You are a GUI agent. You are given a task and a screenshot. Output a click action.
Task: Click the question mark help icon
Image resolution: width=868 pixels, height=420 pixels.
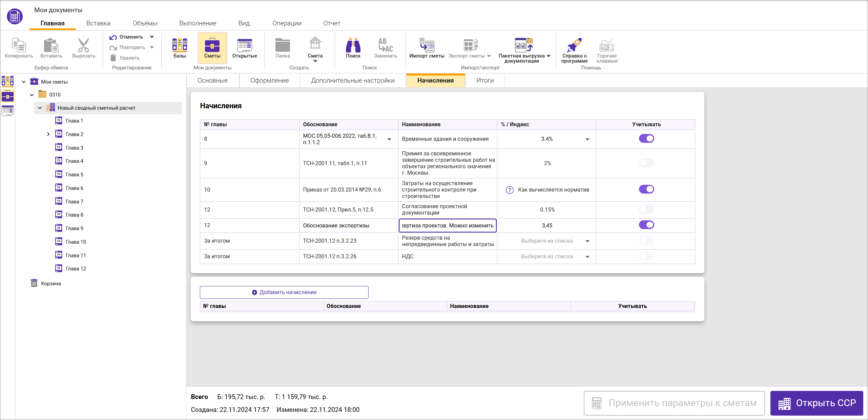[x=509, y=190]
